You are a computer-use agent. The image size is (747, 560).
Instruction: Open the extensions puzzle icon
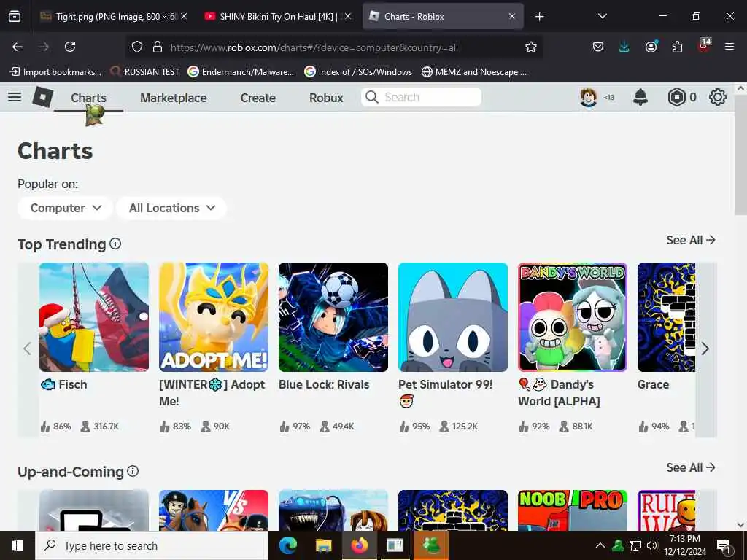click(677, 47)
